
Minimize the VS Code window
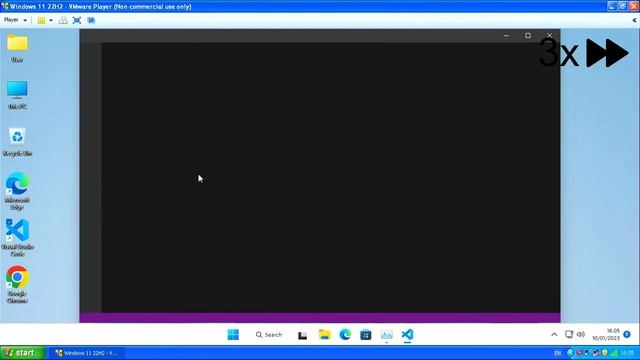pos(506,36)
